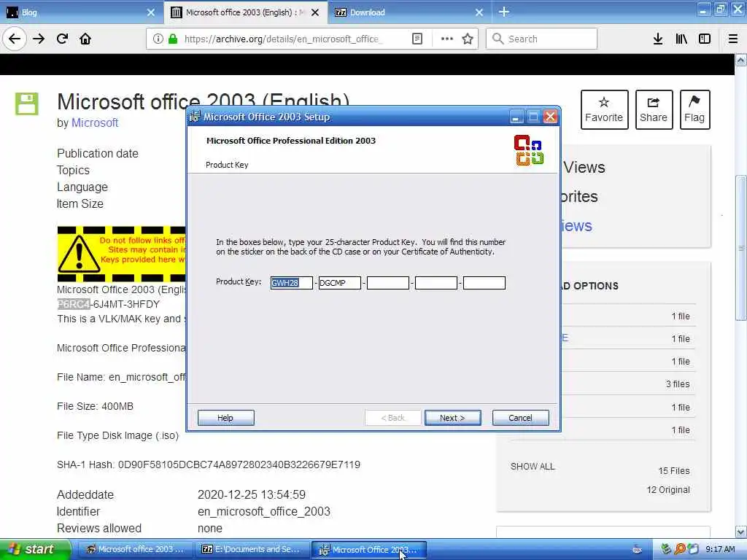Image resolution: width=747 pixels, height=560 pixels.
Task: Switch to the Blog tab
Action: (x=81, y=12)
